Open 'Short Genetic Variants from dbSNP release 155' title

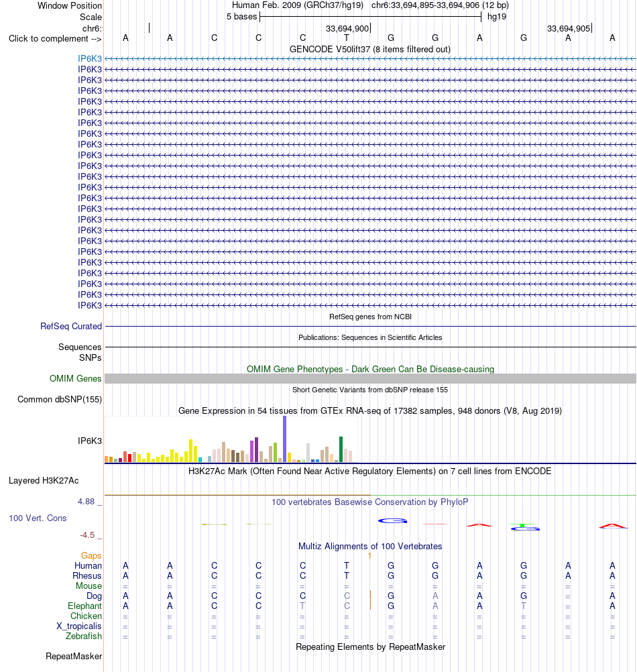(x=370, y=390)
